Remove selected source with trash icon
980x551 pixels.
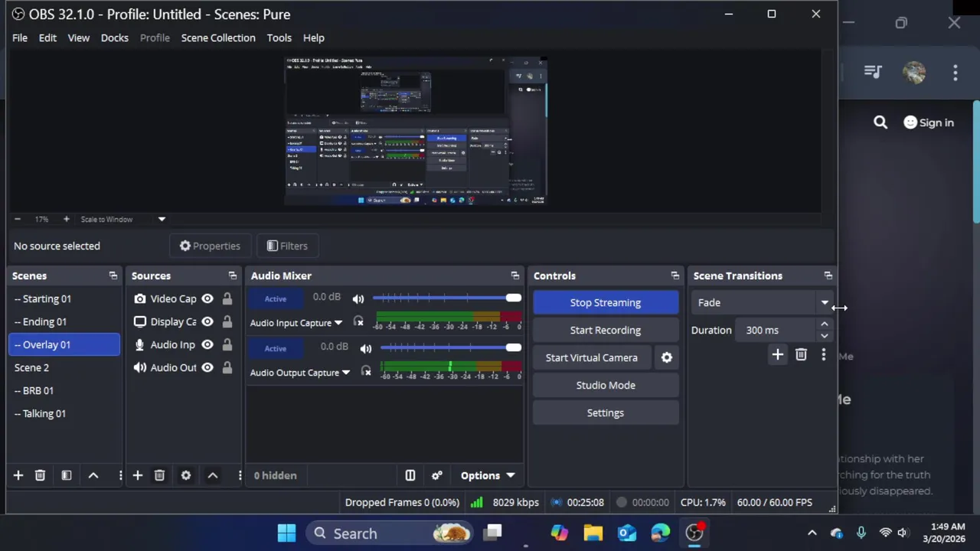(x=159, y=475)
